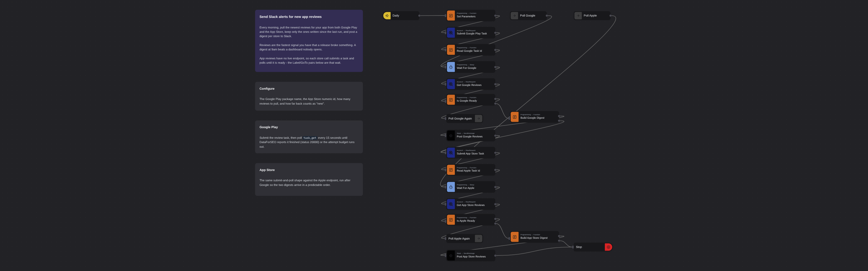Click the Submit App Store Task title
Screen dimensions: 868x271
[470, 153]
